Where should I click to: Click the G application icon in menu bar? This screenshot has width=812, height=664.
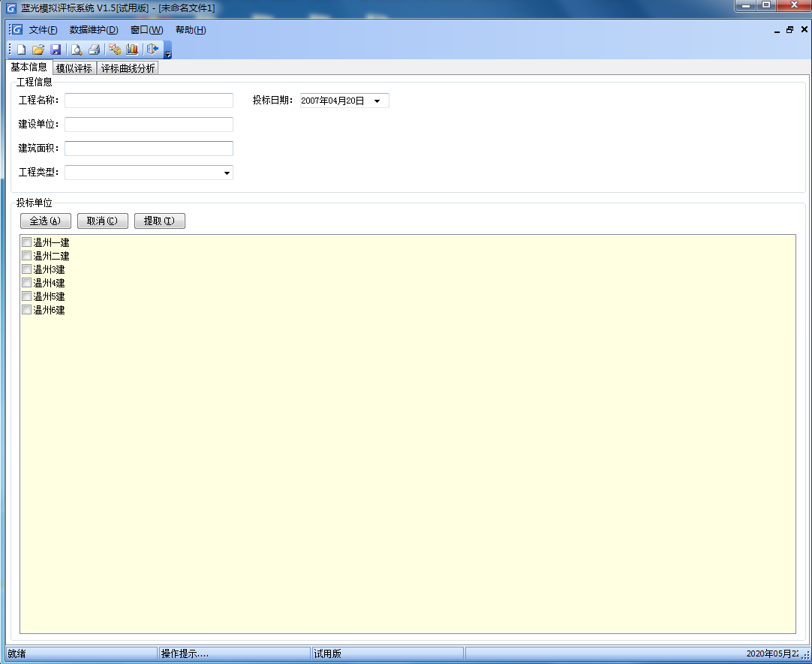pyautogui.click(x=17, y=29)
